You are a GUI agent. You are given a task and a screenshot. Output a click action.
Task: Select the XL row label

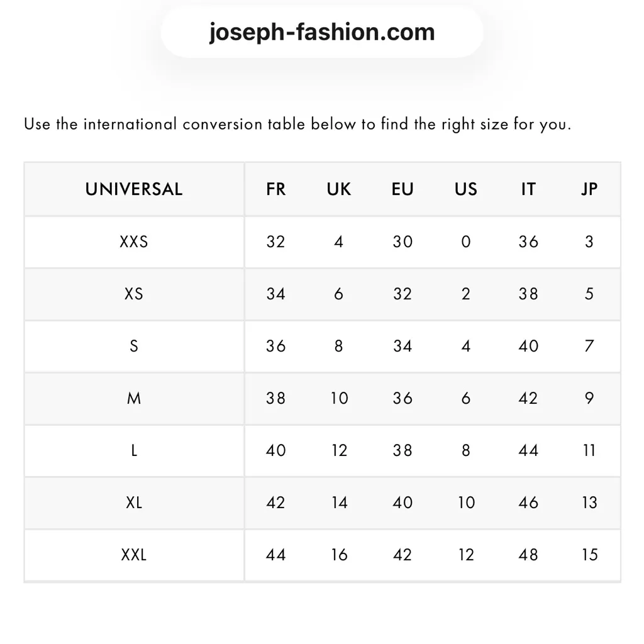[x=134, y=502]
